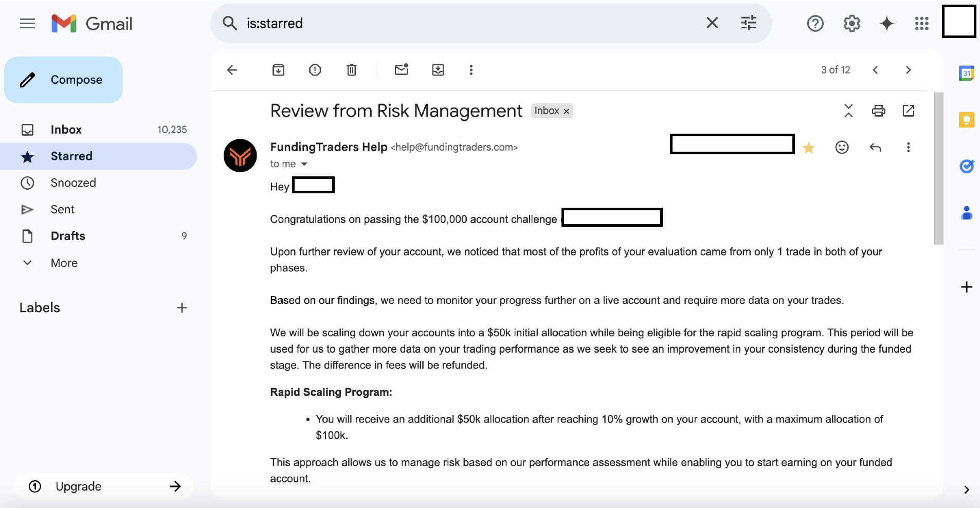The width and height of the screenshot is (980, 508).
Task: Mark the email as unread
Action: point(402,70)
